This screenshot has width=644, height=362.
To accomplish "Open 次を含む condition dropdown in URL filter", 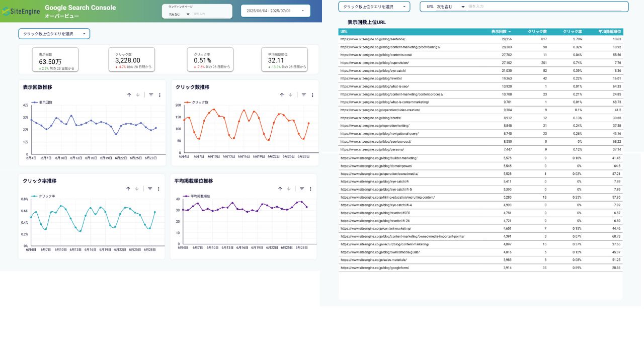I will coord(451,7).
